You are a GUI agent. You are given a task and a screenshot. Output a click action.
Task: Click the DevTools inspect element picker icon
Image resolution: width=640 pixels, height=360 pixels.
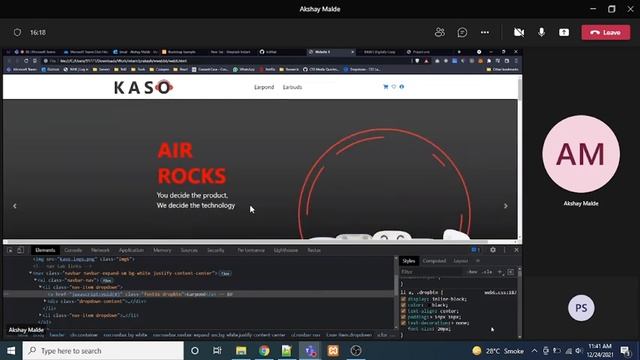pos(10,250)
